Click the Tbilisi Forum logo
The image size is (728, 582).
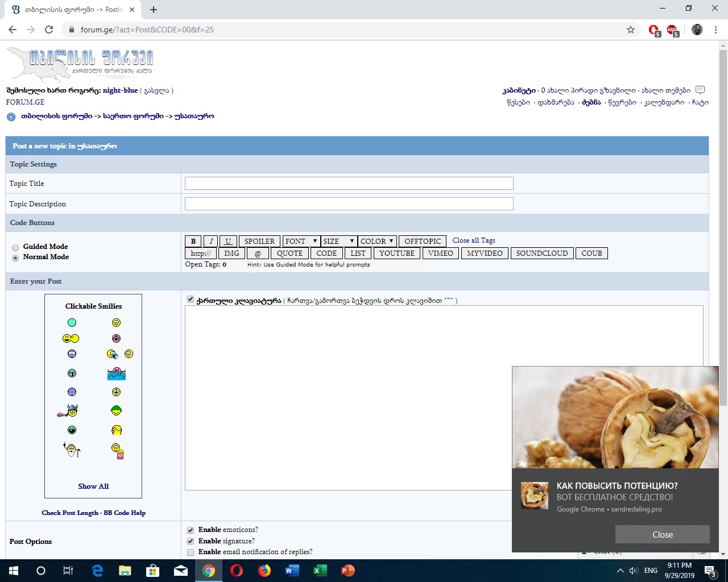coord(80,64)
